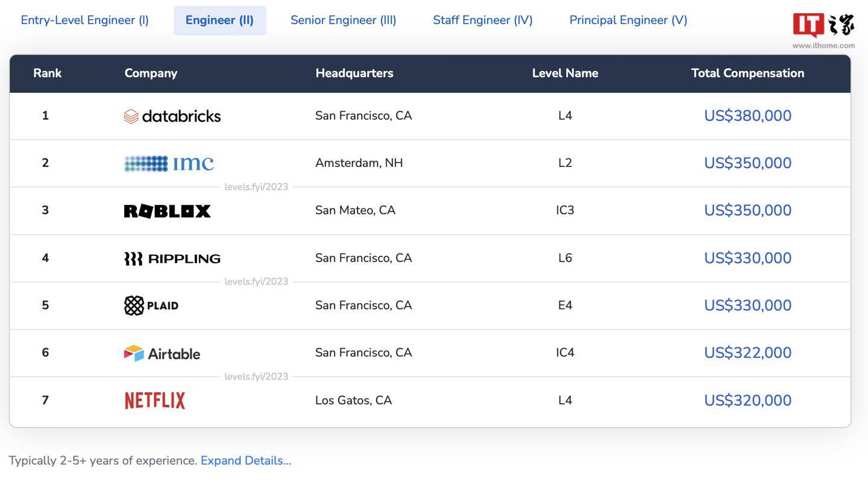Open Roblox US$350,000 compensation link
The width and height of the screenshot is (868, 482).
(x=747, y=210)
